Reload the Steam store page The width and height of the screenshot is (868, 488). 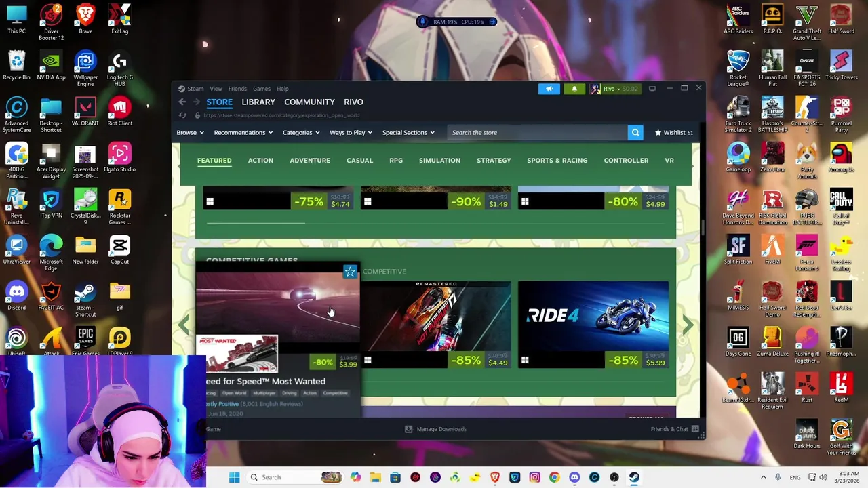(182, 115)
